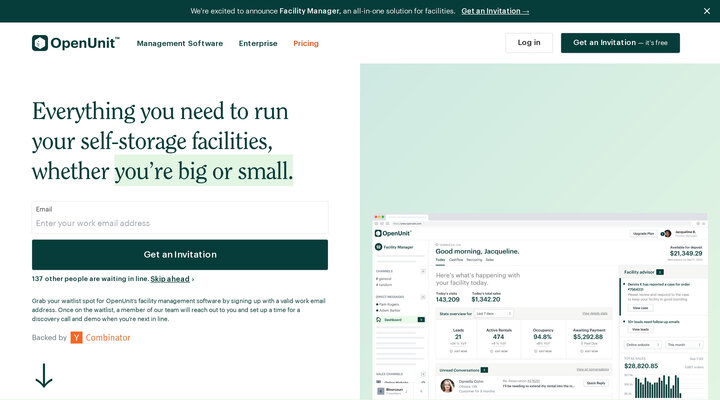
Task: Click Quick Reply for Daniella Cohn
Action: 596,383
